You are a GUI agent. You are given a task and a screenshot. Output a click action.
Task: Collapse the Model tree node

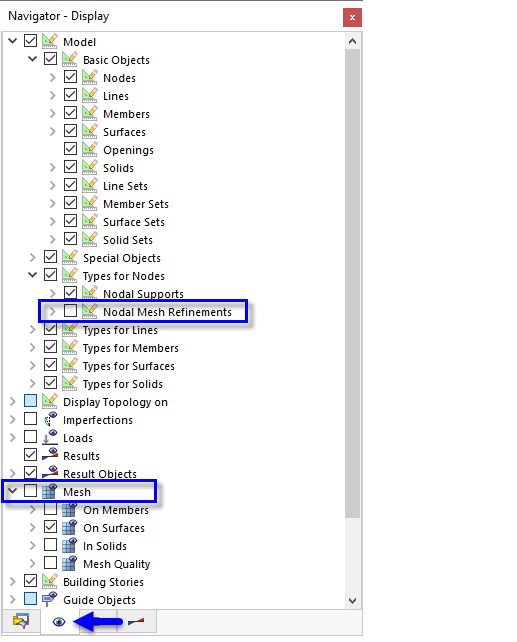[x=13, y=41]
